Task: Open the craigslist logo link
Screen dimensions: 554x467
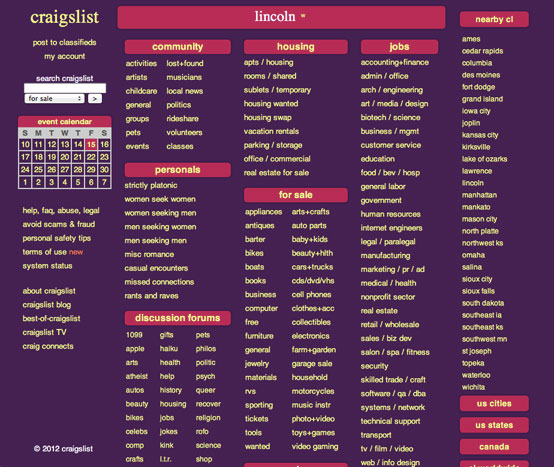Action: (64, 17)
